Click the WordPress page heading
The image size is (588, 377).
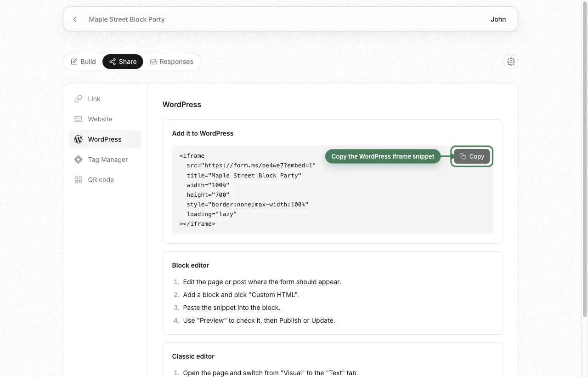pos(182,104)
